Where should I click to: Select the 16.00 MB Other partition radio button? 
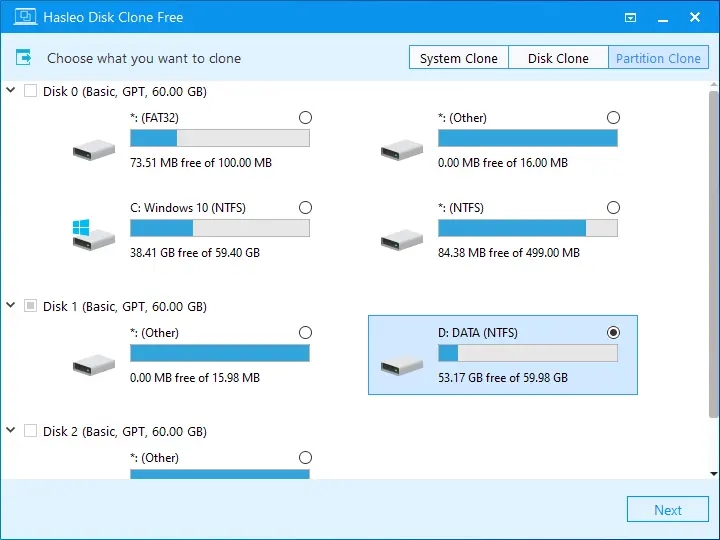click(613, 118)
